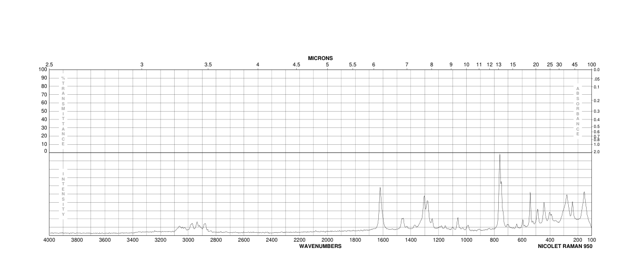The width and height of the screenshot is (644, 278).
Task: Select the strong peak near 1620 wavenumbers
Action: click(380, 188)
